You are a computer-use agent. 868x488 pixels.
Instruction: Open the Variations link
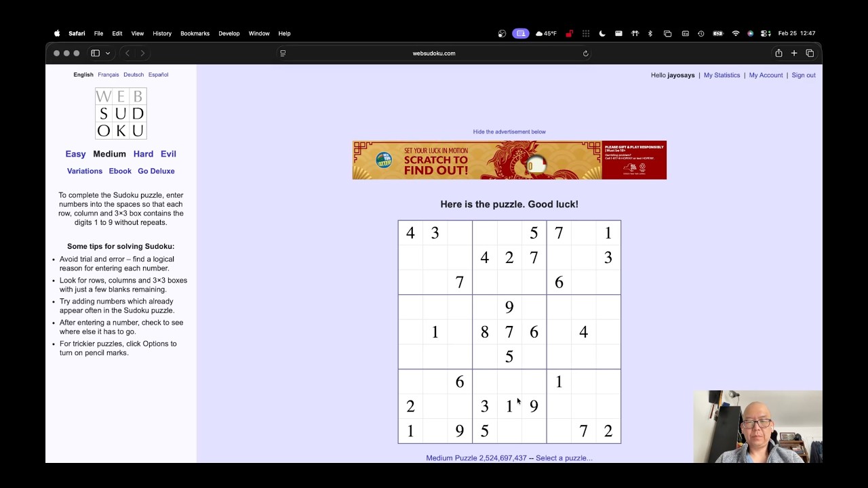click(85, 171)
